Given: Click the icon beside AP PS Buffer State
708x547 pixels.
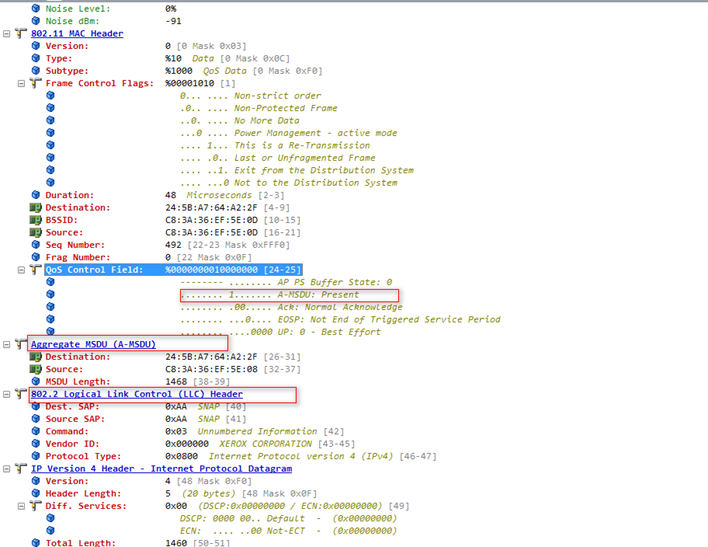Looking at the screenshot, I should [x=50, y=282].
